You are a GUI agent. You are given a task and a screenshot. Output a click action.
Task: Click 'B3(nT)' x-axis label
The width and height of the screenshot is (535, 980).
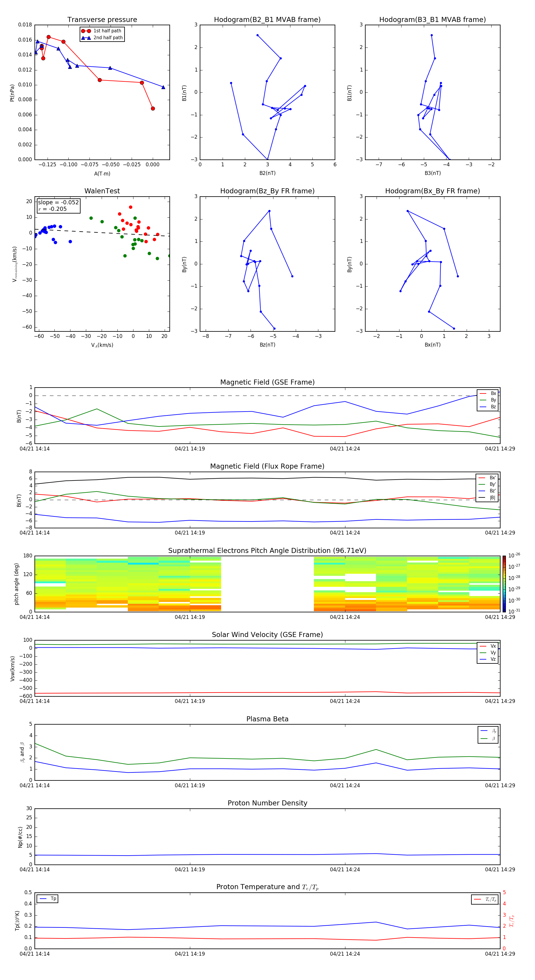pyautogui.click(x=432, y=173)
